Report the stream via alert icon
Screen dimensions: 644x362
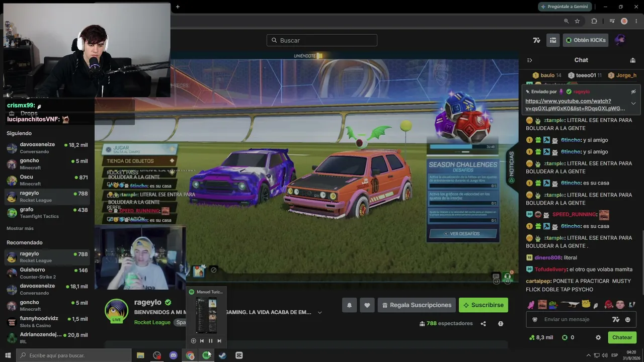(x=501, y=324)
